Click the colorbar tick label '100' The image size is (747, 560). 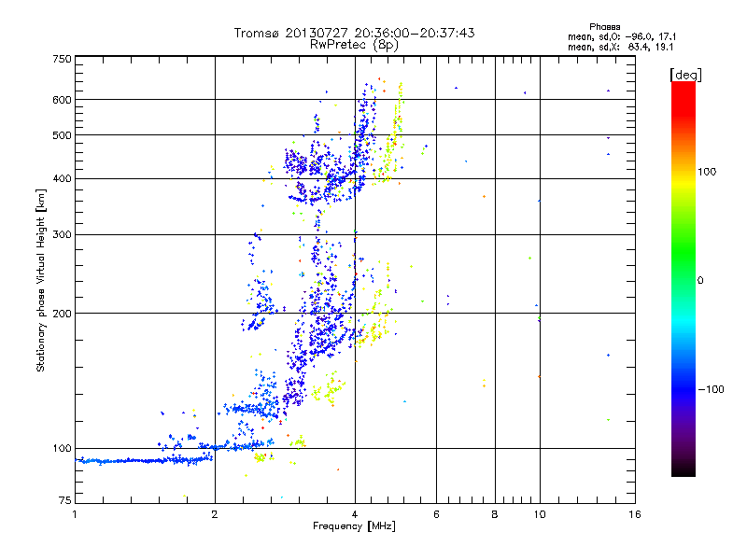click(x=707, y=172)
